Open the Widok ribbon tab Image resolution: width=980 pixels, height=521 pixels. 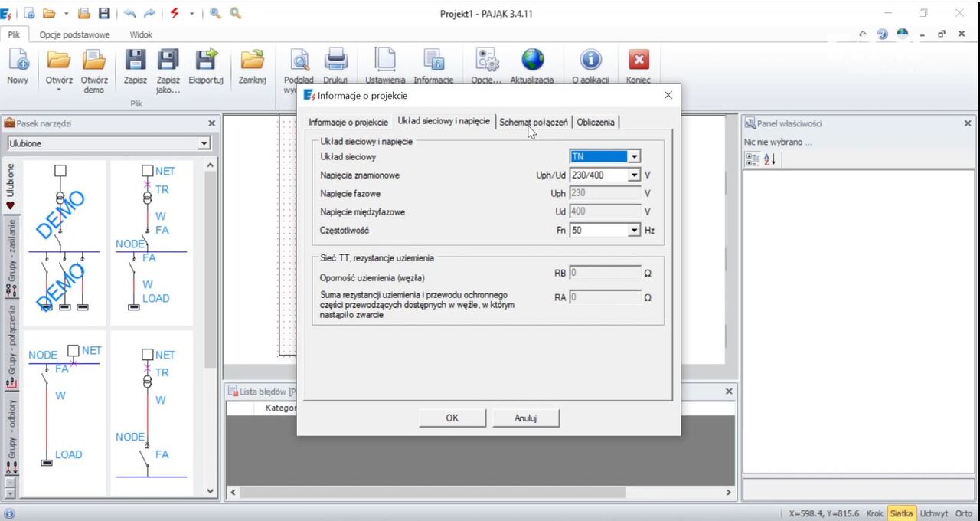coord(140,34)
